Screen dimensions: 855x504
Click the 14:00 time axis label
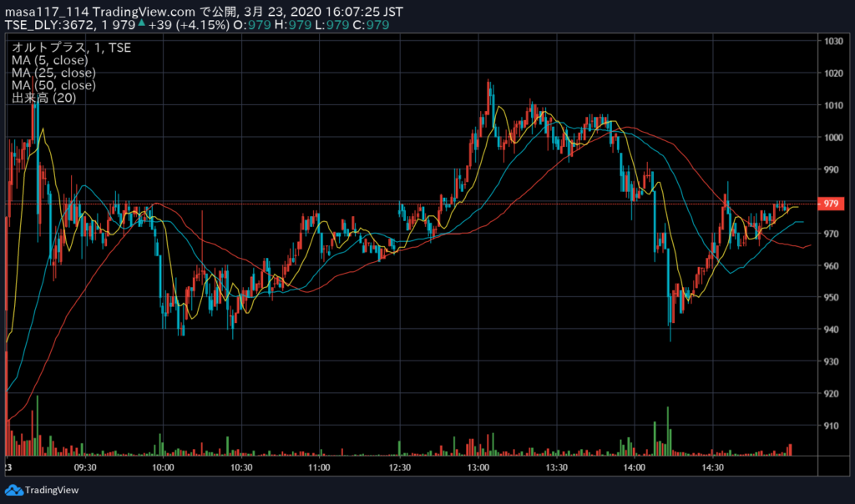click(635, 467)
